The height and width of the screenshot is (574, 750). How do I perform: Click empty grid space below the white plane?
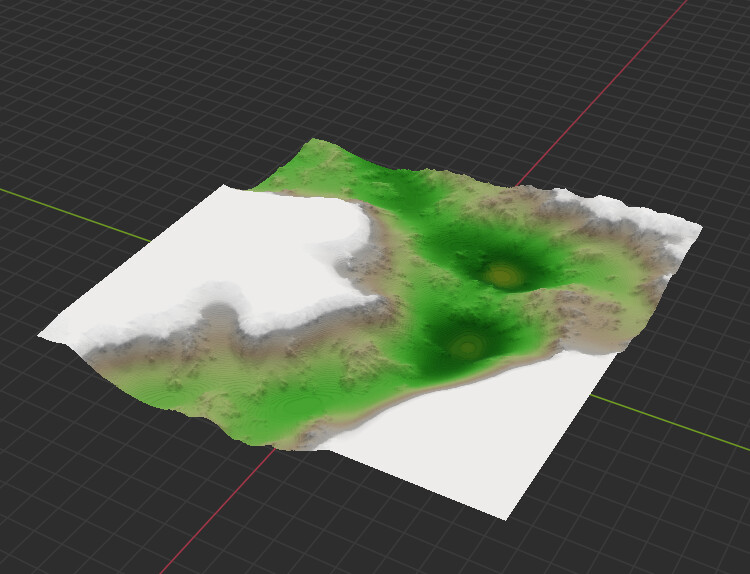pyautogui.click(x=400, y=530)
